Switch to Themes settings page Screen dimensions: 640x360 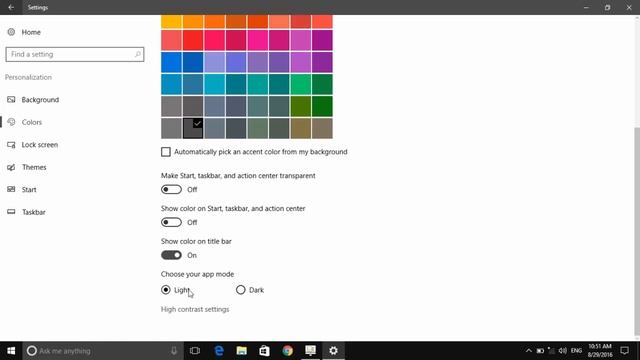coord(34,167)
